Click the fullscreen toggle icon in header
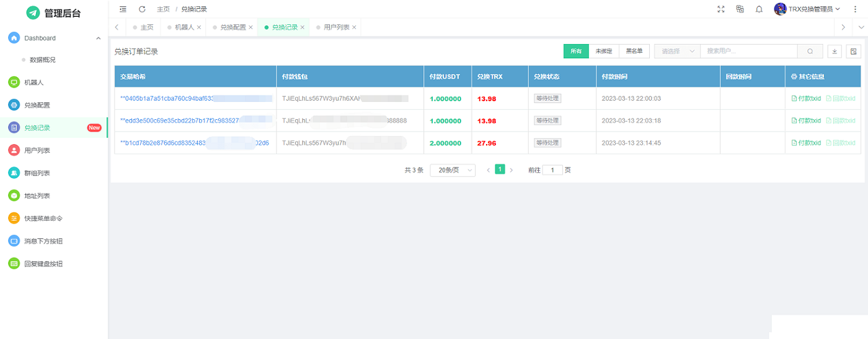This screenshot has width=868, height=339. (x=720, y=9)
